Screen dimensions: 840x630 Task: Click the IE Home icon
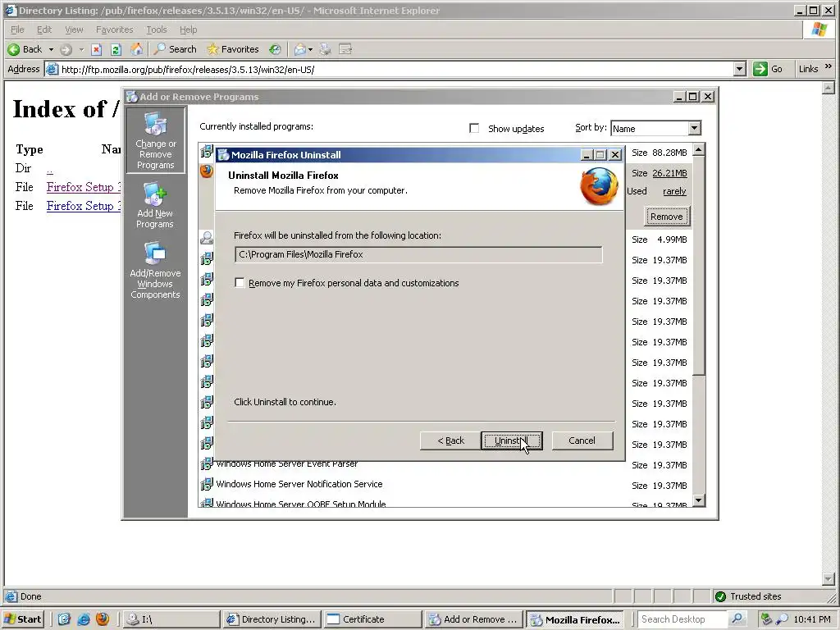pos(137,49)
